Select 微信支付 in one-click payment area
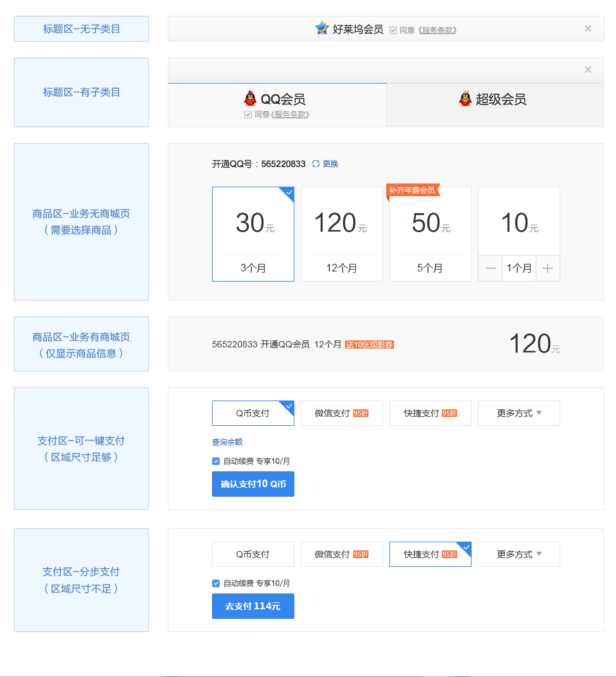 [342, 413]
